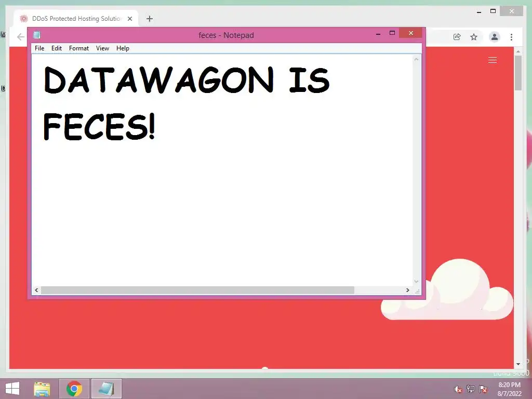This screenshot has width=532, height=399.
Task: Click the Chrome page vertical scrollbar thumb
Action: click(518, 73)
